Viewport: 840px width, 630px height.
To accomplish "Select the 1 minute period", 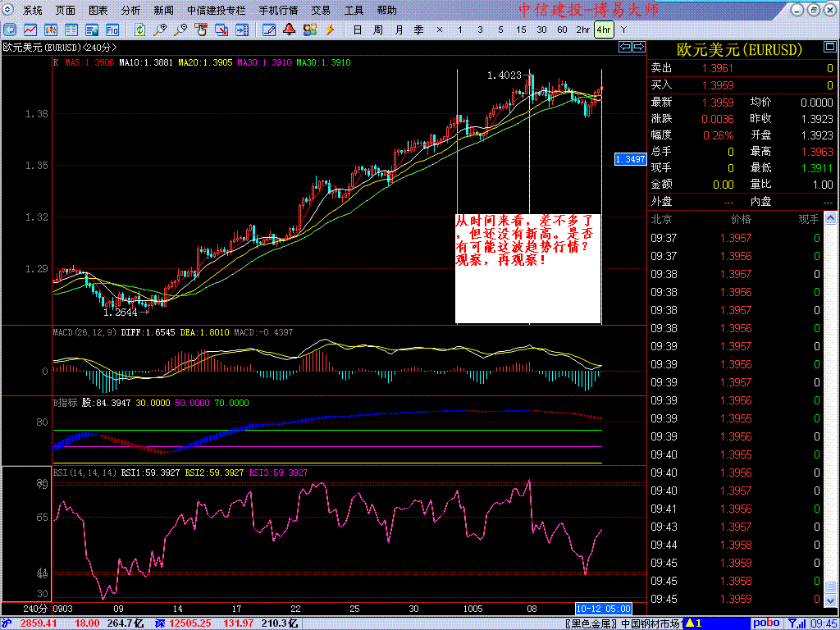I will [459, 30].
